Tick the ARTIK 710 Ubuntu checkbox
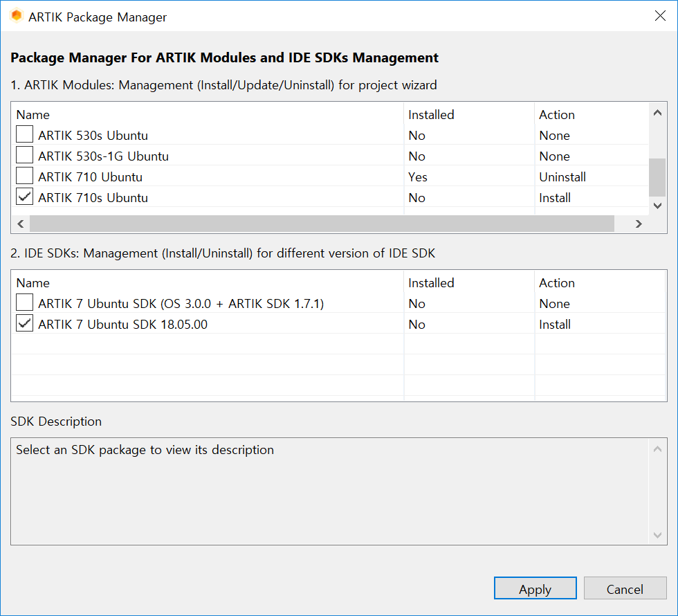 point(25,176)
